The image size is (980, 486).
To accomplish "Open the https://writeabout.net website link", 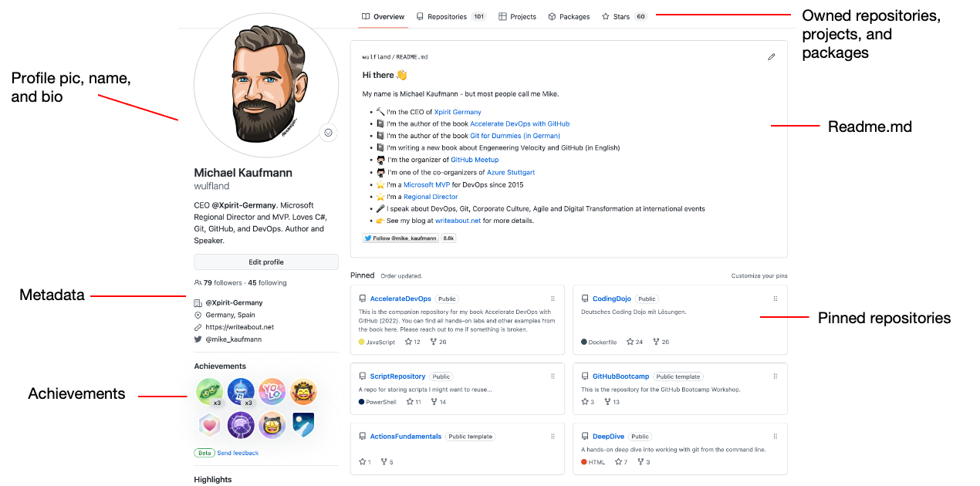I will tap(239, 327).
